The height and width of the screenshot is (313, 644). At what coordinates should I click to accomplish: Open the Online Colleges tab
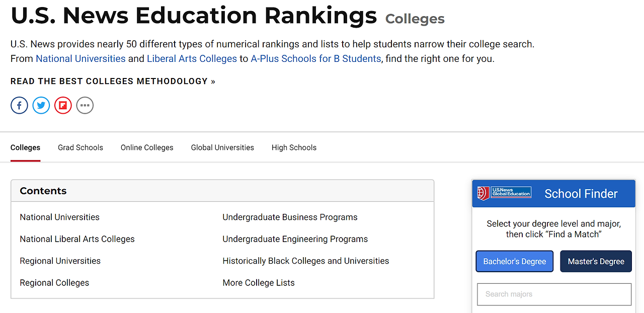(x=147, y=147)
